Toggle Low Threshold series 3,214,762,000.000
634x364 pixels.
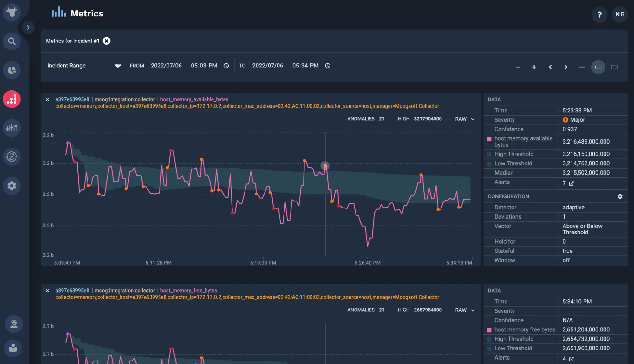point(489,164)
